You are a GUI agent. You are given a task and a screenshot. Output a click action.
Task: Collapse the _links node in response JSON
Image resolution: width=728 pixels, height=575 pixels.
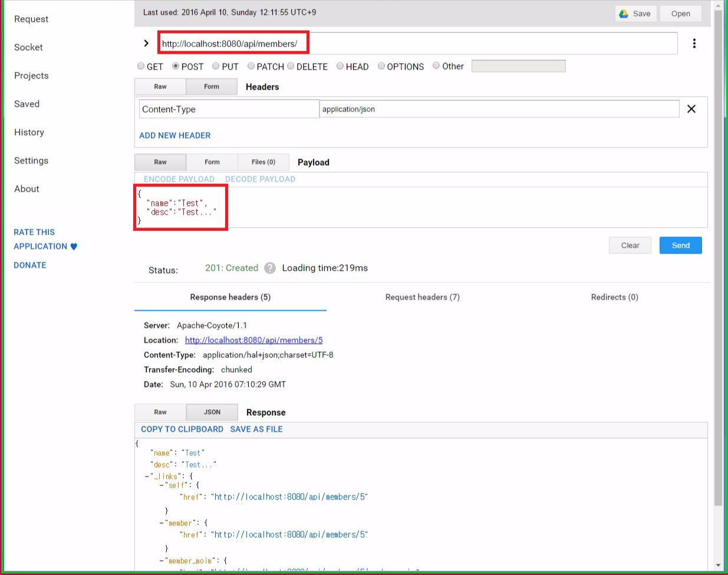click(147, 476)
